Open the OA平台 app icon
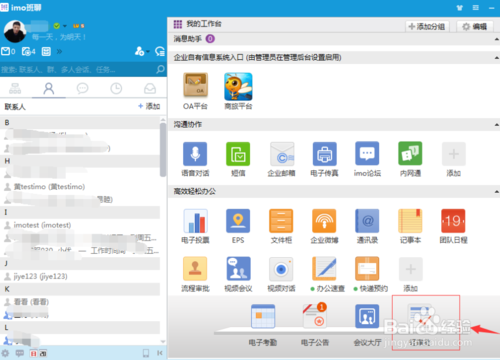Viewport: 500px width, 360px height. click(x=195, y=86)
